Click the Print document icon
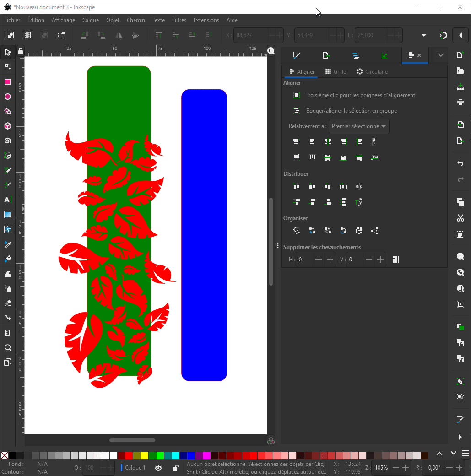The image size is (471, 476). point(460,102)
